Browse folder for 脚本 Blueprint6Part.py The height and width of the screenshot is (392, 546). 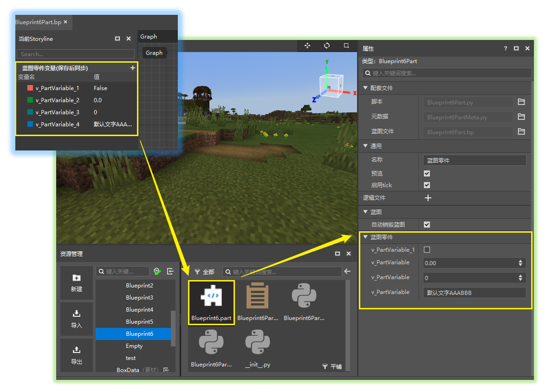(521, 102)
